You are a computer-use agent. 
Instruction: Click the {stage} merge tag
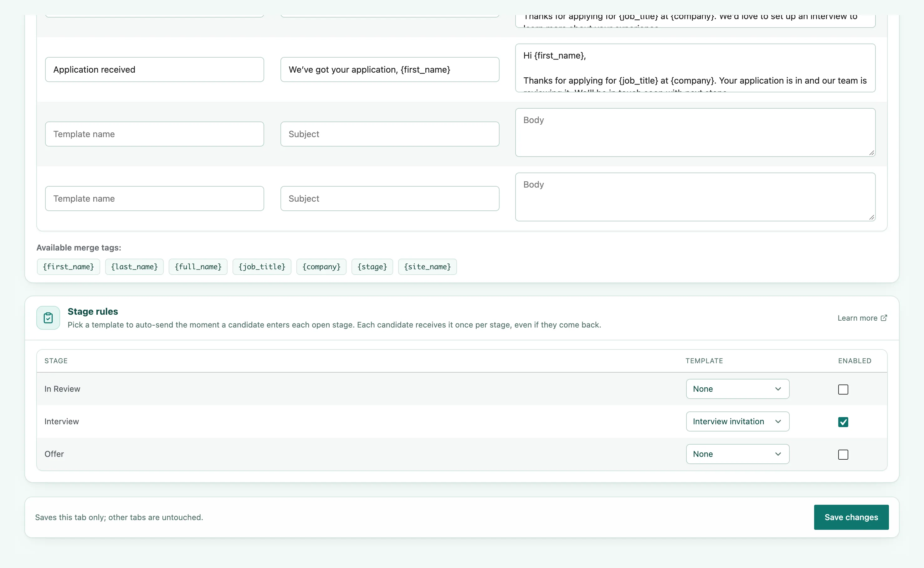pyautogui.click(x=372, y=267)
